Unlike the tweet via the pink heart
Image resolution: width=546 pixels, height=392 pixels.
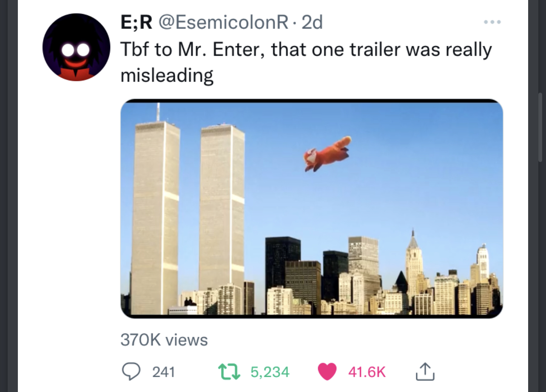click(327, 372)
